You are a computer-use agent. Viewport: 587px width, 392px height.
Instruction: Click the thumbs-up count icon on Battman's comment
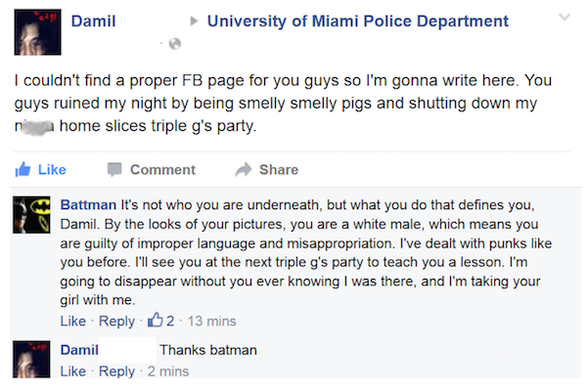pyautogui.click(x=155, y=321)
